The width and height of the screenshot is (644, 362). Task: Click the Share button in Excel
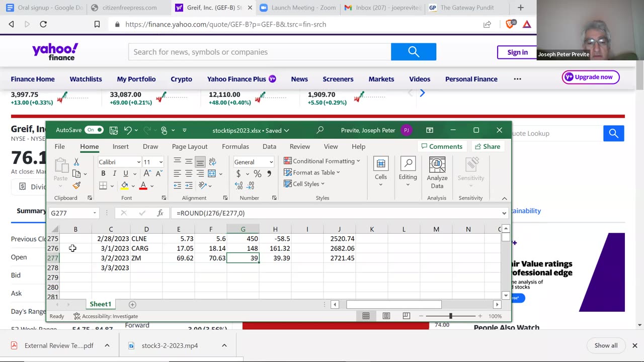click(x=487, y=146)
